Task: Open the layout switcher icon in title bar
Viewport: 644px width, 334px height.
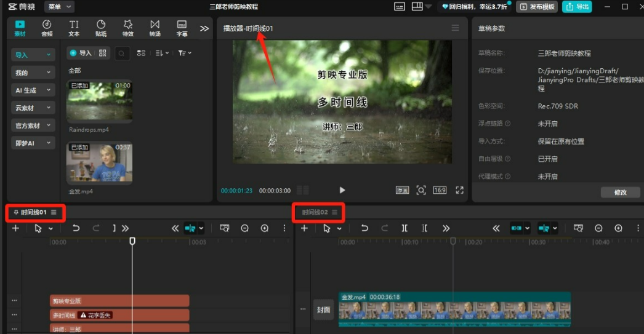Action: point(417,6)
